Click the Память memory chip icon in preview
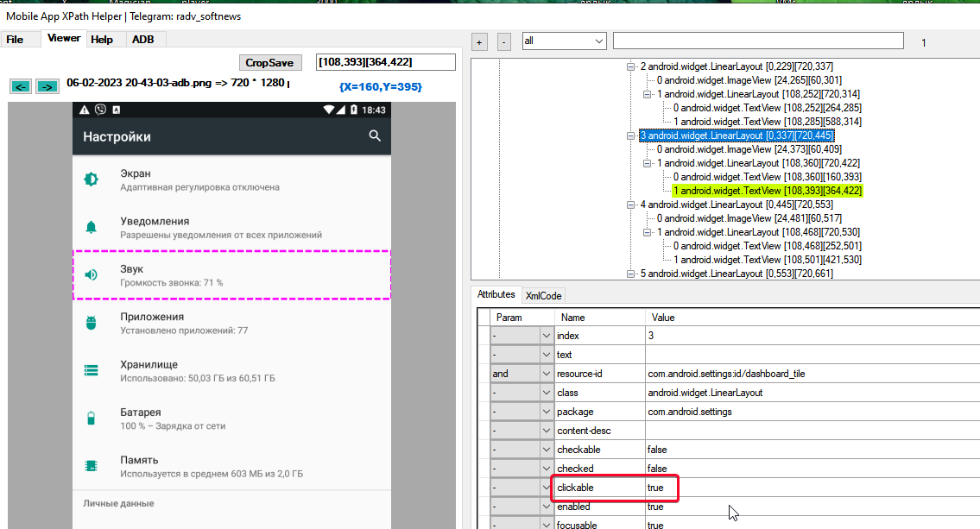The image size is (980, 529). pos(92,466)
